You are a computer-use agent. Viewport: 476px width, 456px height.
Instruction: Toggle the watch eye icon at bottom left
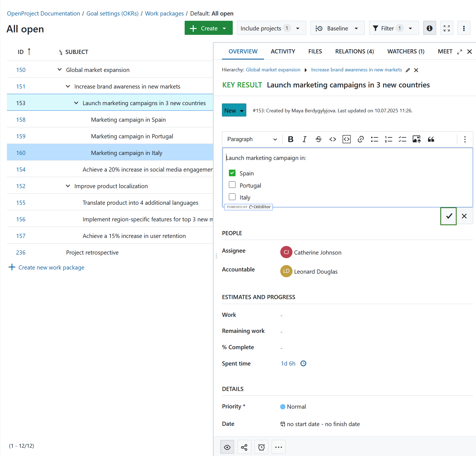227,447
